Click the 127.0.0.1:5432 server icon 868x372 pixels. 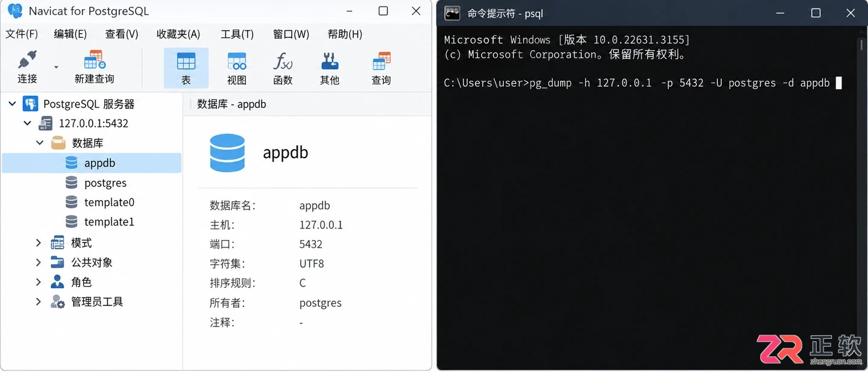(x=45, y=124)
